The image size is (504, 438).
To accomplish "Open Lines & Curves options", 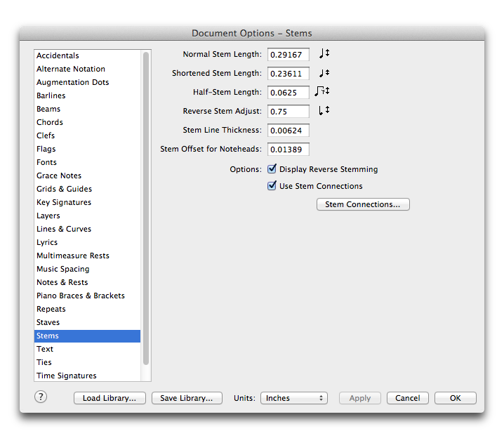I will pos(87,229).
